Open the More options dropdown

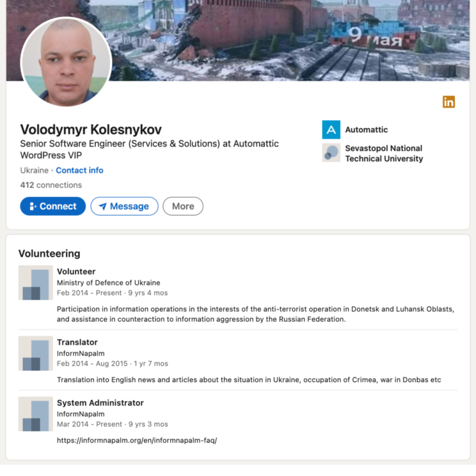(x=183, y=207)
